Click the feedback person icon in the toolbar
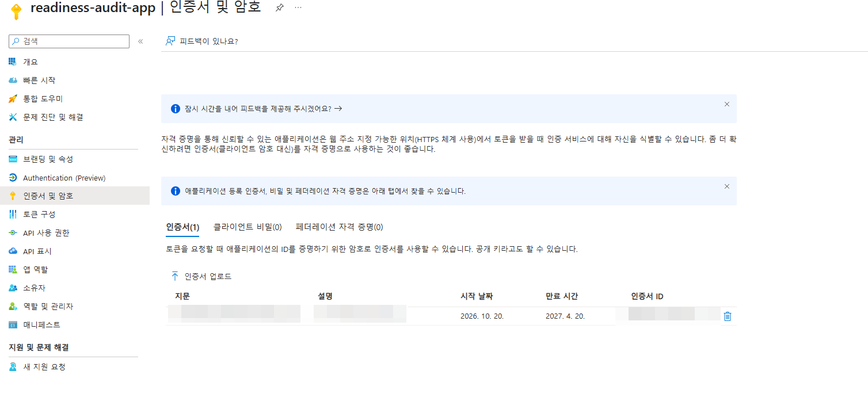This screenshot has height=394, width=868. point(170,41)
